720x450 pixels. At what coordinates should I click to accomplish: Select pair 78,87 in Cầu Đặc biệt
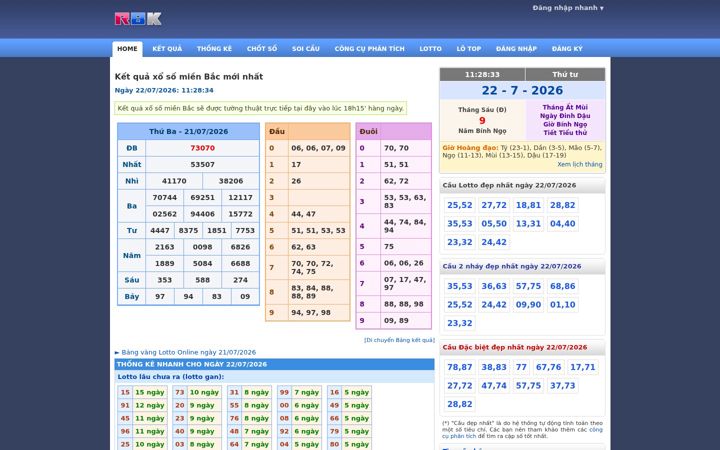tap(460, 367)
